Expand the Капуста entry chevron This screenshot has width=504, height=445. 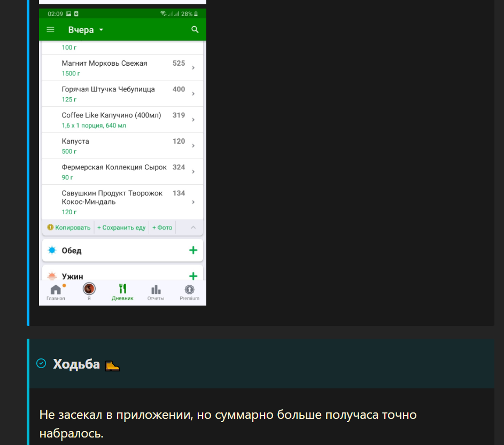pos(193,146)
